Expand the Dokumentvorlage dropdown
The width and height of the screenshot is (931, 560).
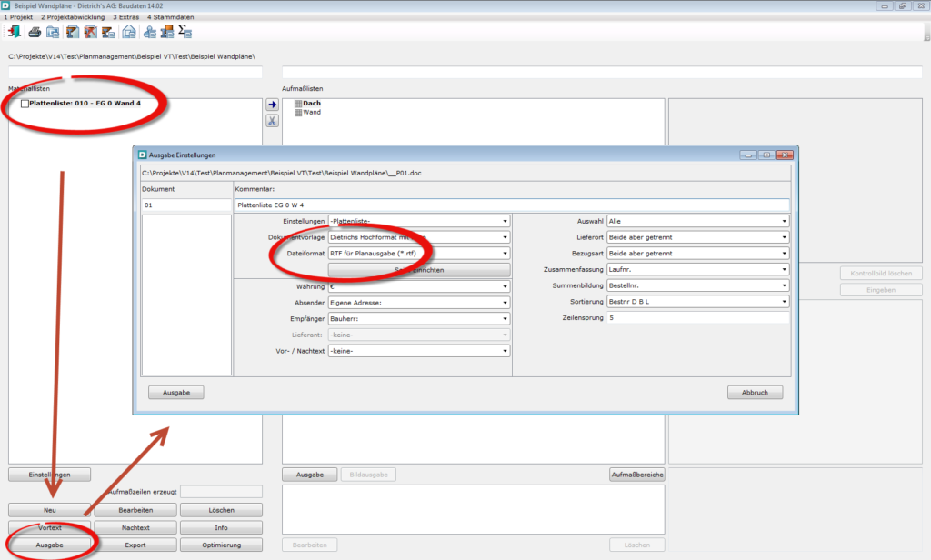pyautogui.click(x=505, y=237)
